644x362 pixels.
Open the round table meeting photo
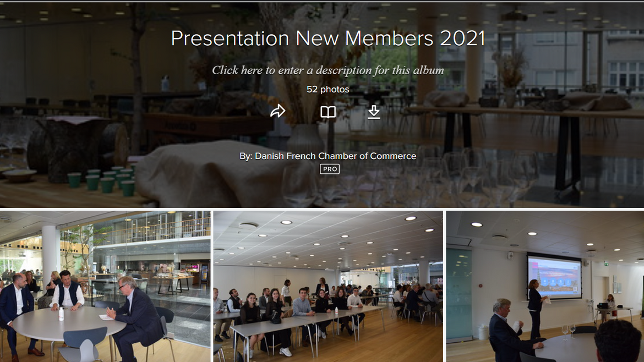click(105, 286)
